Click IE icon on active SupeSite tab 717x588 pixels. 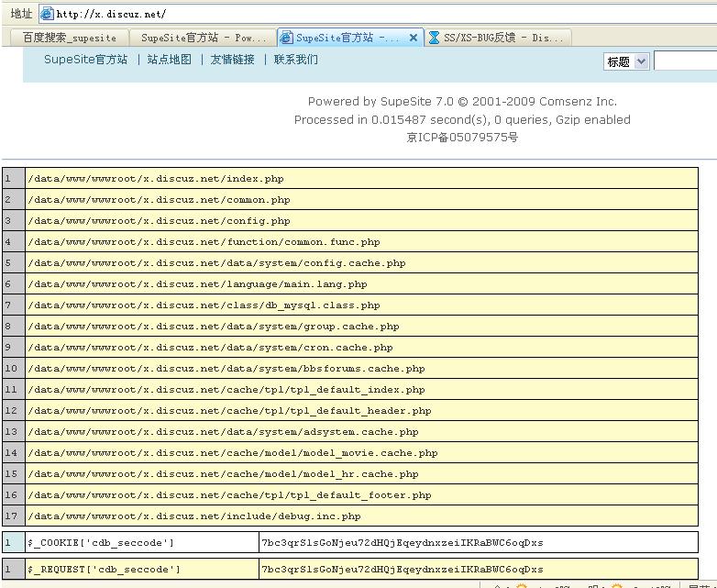286,38
